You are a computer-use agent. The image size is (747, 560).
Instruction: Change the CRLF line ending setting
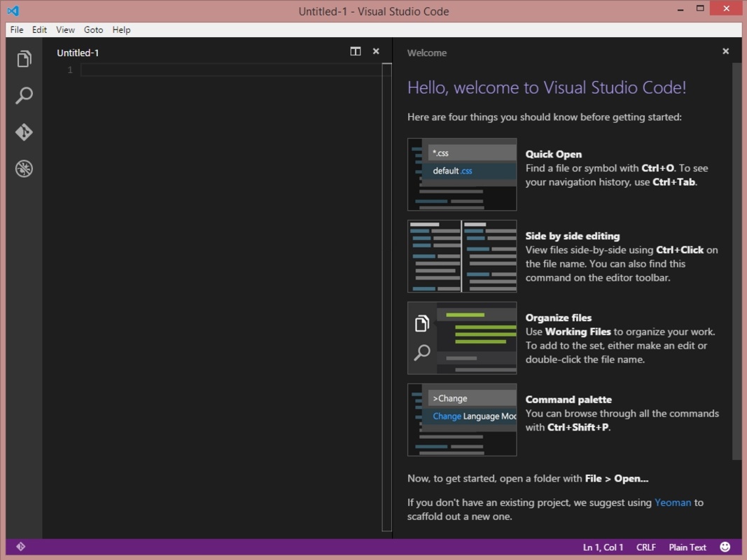[646, 547]
